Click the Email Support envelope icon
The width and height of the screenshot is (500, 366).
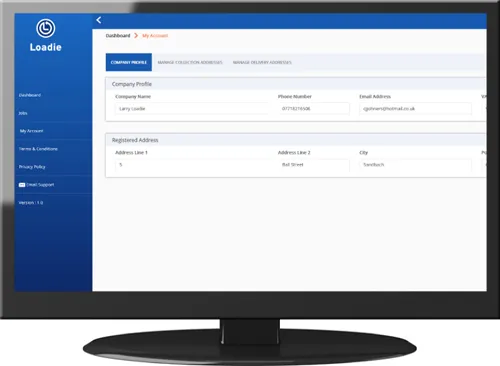pyautogui.click(x=22, y=185)
